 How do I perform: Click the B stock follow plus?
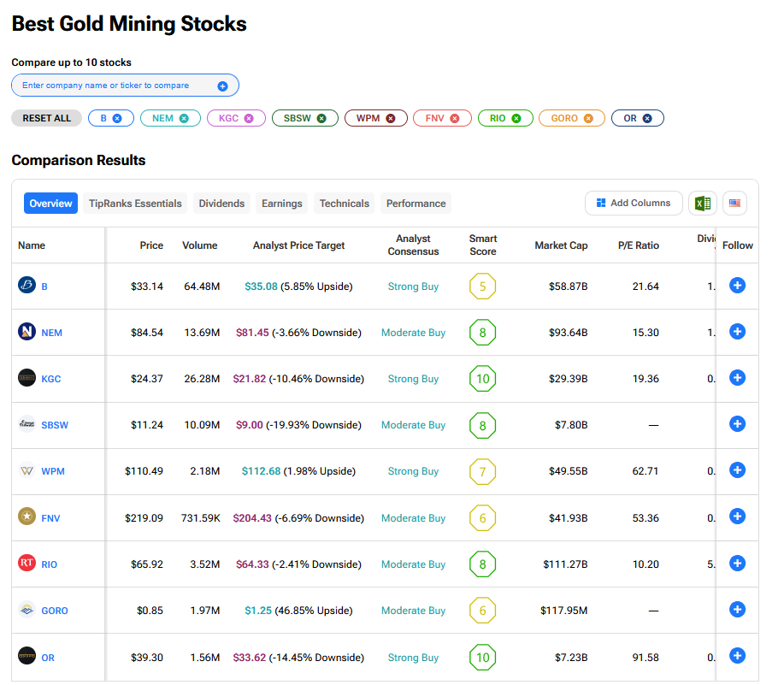tap(737, 286)
